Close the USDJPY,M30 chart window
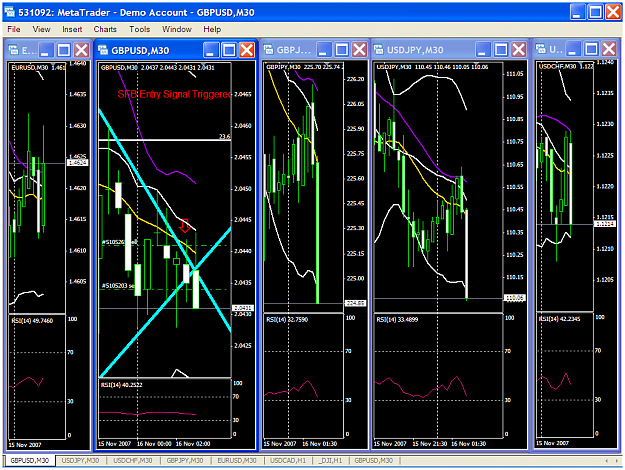Screen dimensions: 625x470 (519, 50)
